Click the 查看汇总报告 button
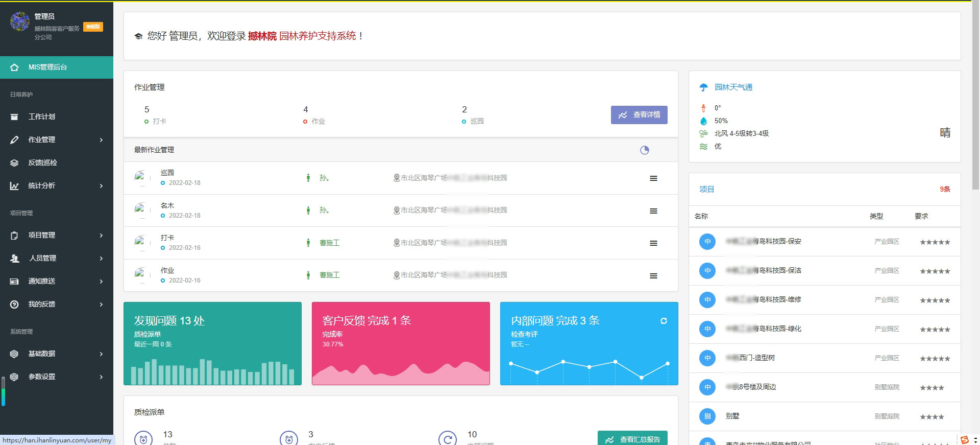This screenshot has height=445, width=980. [632, 438]
